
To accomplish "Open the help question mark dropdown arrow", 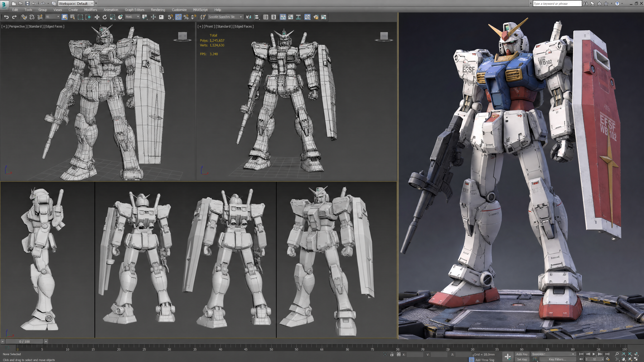I will point(622,4).
